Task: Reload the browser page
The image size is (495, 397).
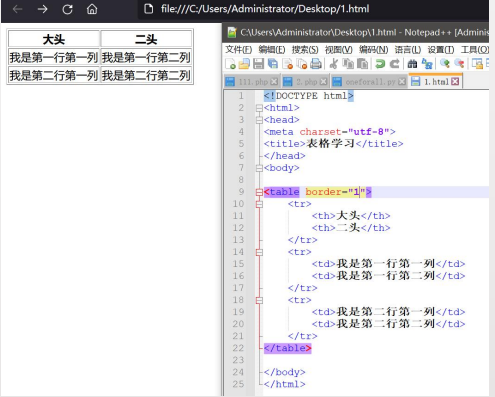Action: [x=67, y=9]
